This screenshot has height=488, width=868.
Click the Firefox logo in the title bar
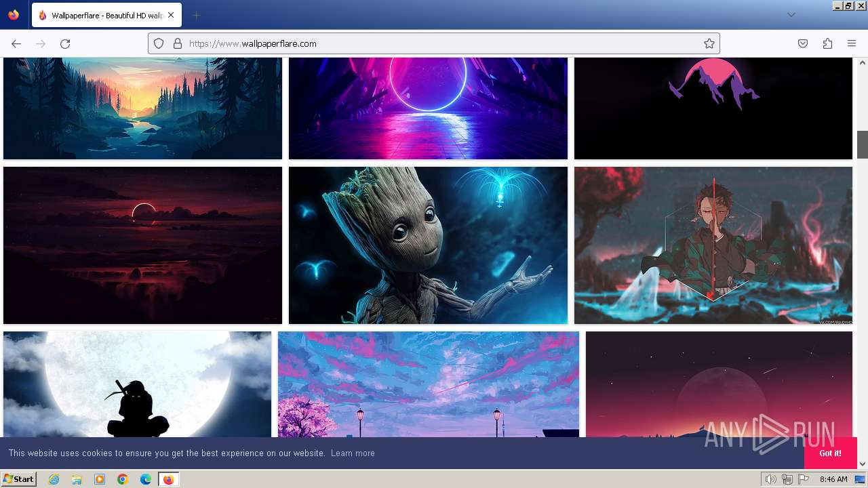(14, 15)
